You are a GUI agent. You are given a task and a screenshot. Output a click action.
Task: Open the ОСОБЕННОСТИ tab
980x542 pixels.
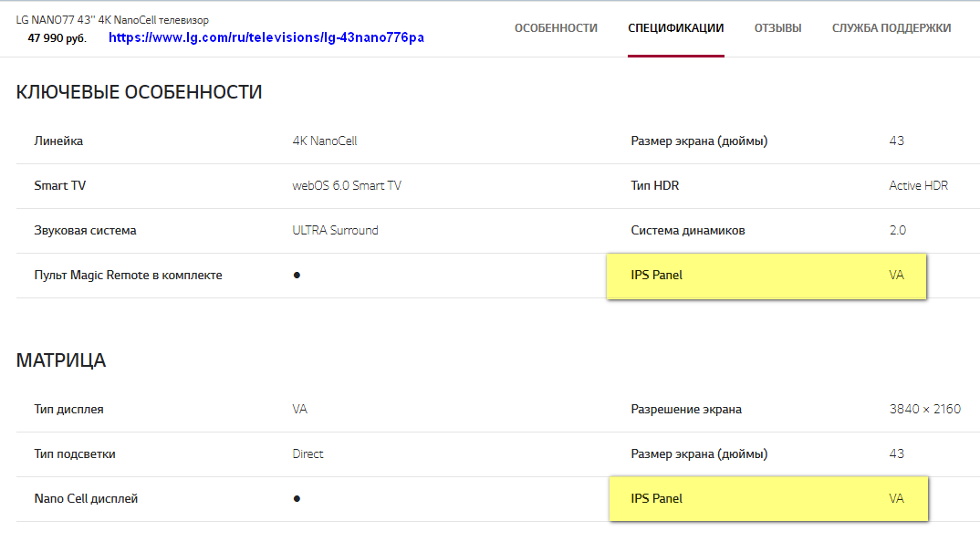coord(556,28)
